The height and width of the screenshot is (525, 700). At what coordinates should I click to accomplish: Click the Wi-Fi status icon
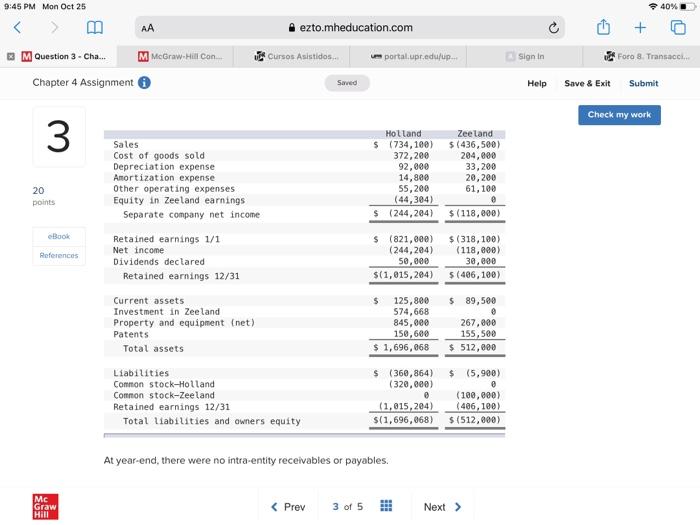[x=653, y=7]
